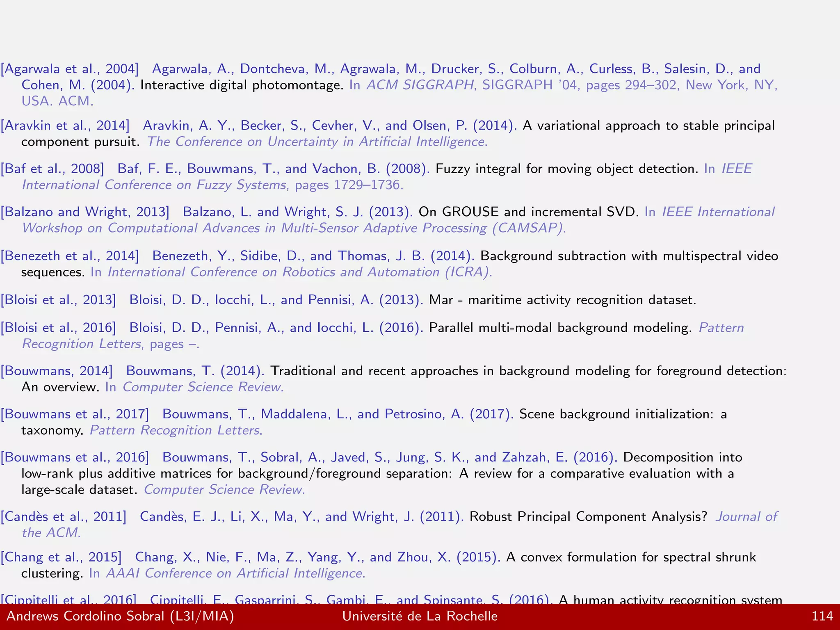Click the [Candès et al., 2011] citation label
This screenshot has width=840, height=630.
[x=64, y=517]
